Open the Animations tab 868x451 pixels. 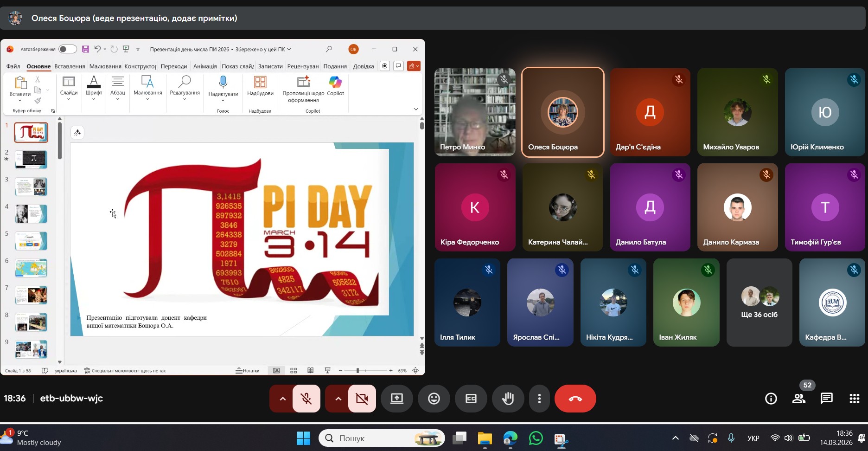205,66
